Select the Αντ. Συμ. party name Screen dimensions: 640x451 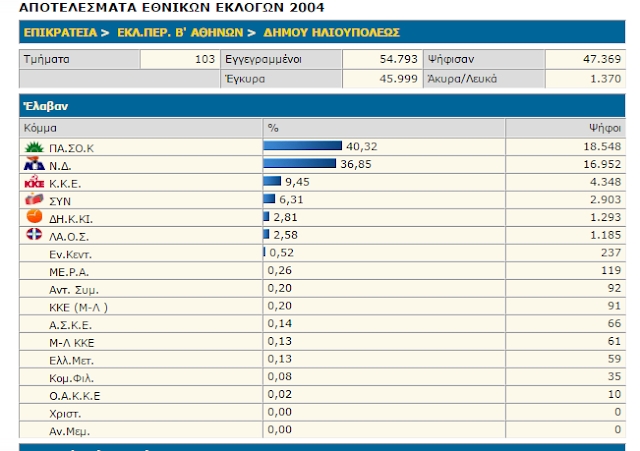pyautogui.click(x=74, y=290)
